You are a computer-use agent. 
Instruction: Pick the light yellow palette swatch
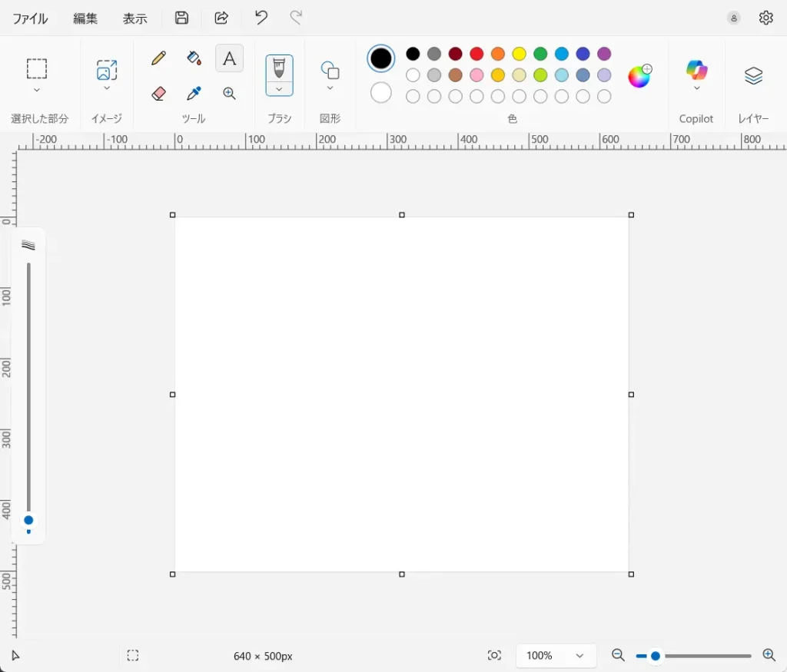click(x=519, y=75)
